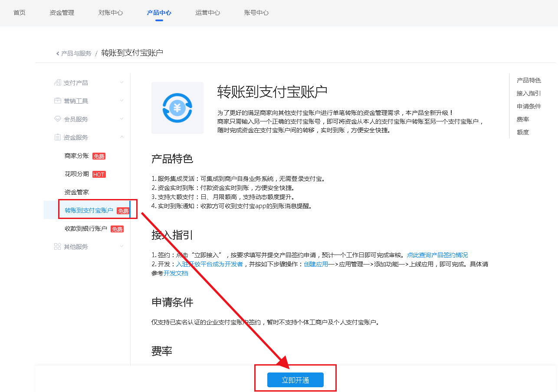Expand the 支付产品 section chevron
This screenshot has width=558, height=392.
[x=122, y=82]
